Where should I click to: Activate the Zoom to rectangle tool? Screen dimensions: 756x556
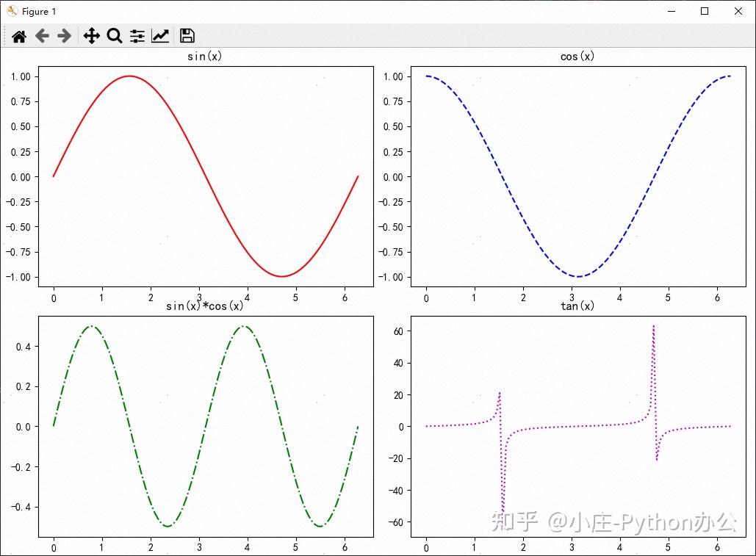tap(115, 36)
